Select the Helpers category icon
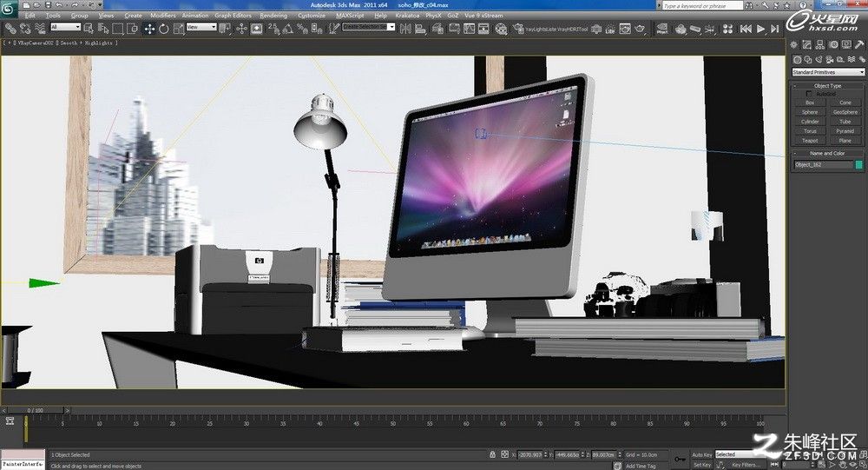Screen dimensions: 868x470 [x=839, y=59]
